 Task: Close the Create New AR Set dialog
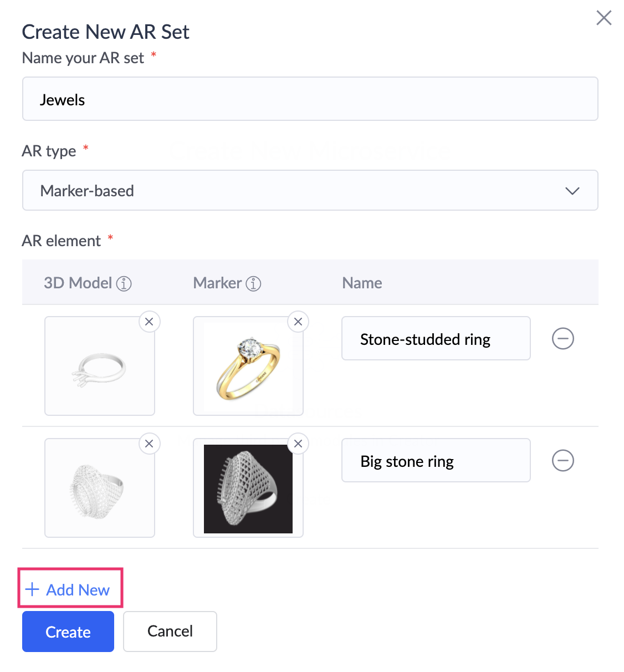tap(604, 18)
